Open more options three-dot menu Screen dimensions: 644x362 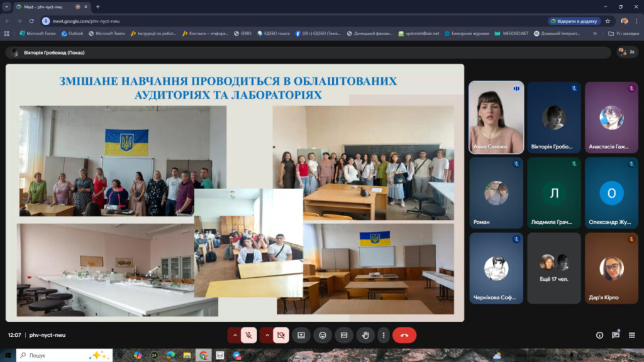[x=383, y=335]
